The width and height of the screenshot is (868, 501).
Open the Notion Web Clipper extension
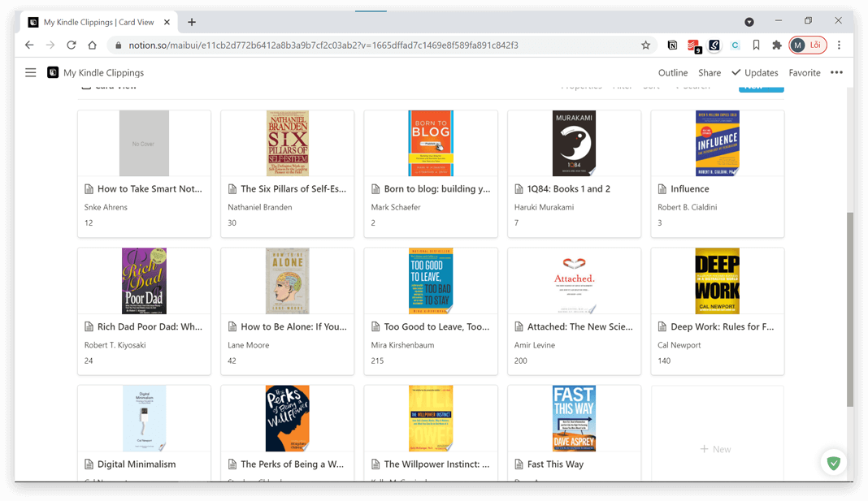pos(672,45)
